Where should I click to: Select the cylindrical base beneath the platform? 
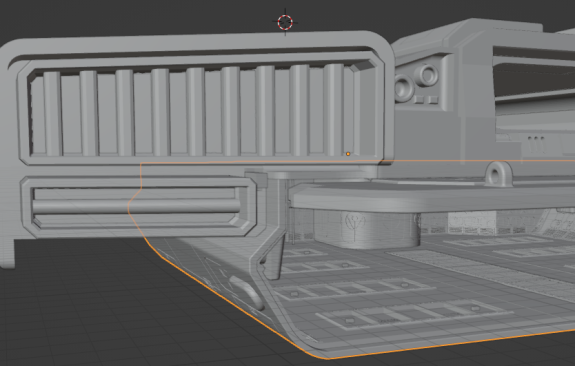click(x=367, y=229)
